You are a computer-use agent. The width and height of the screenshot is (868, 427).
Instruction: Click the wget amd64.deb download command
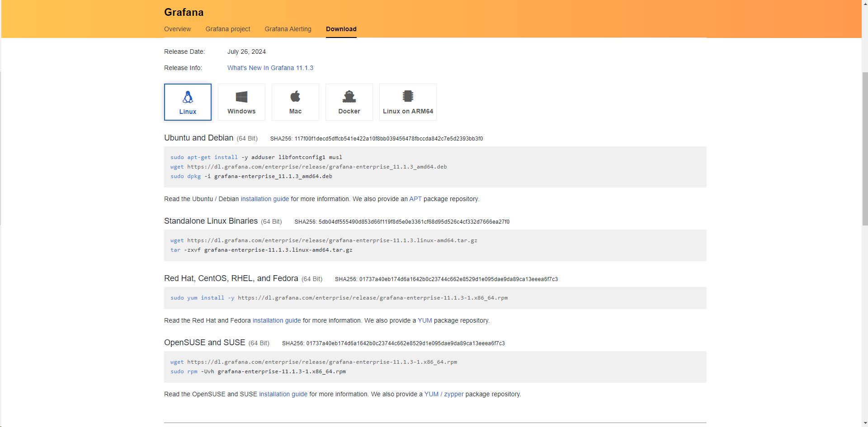pos(309,167)
